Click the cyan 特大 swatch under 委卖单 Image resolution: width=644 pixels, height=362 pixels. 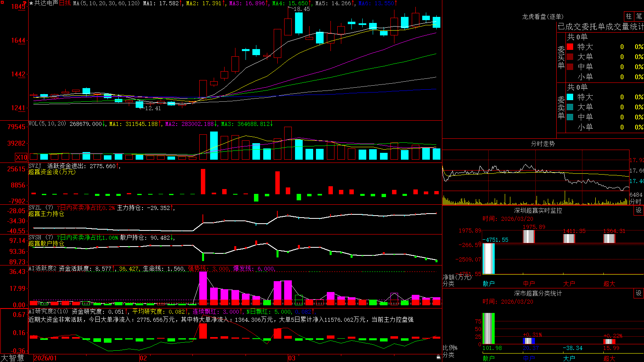570,97
